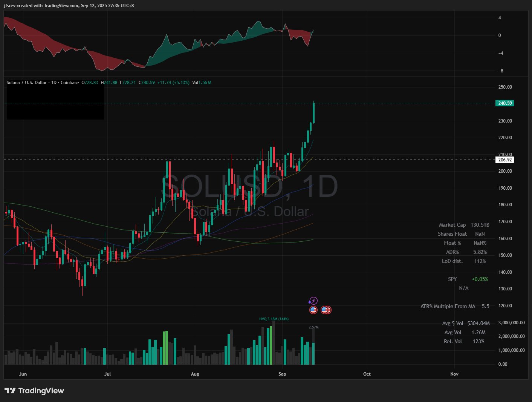
Task: Click the $304.04M average dollar volume value
Action: (x=478, y=323)
